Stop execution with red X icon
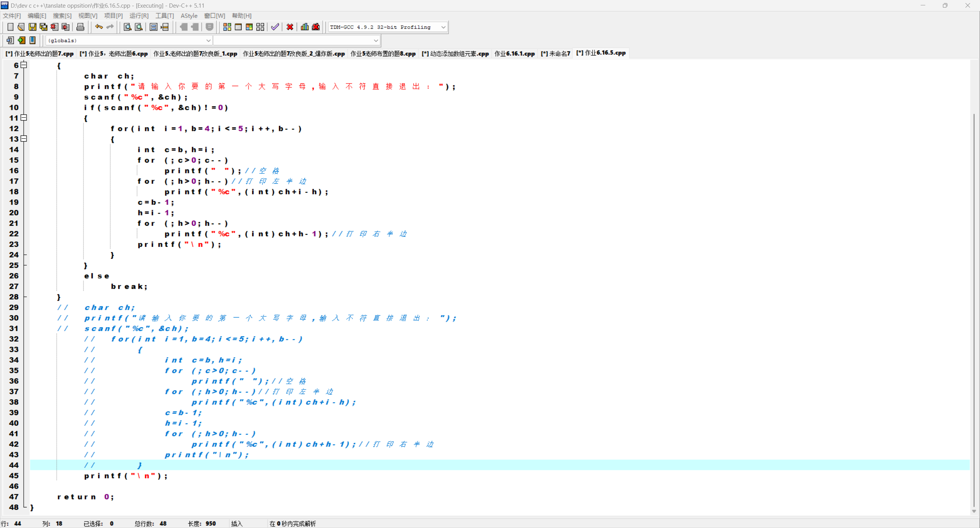The image size is (980, 528). click(x=290, y=27)
